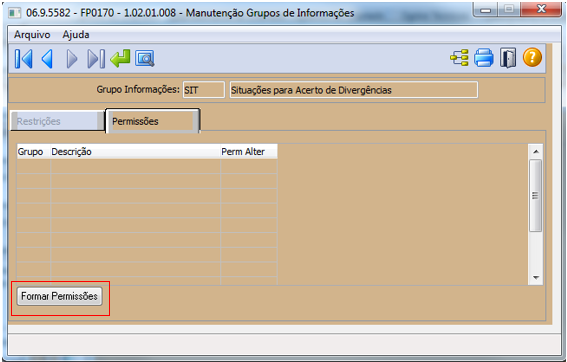Viewport: 567px width, 362px height.
Task: Open the yellow hierarchy tree icon
Action: click(x=459, y=58)
